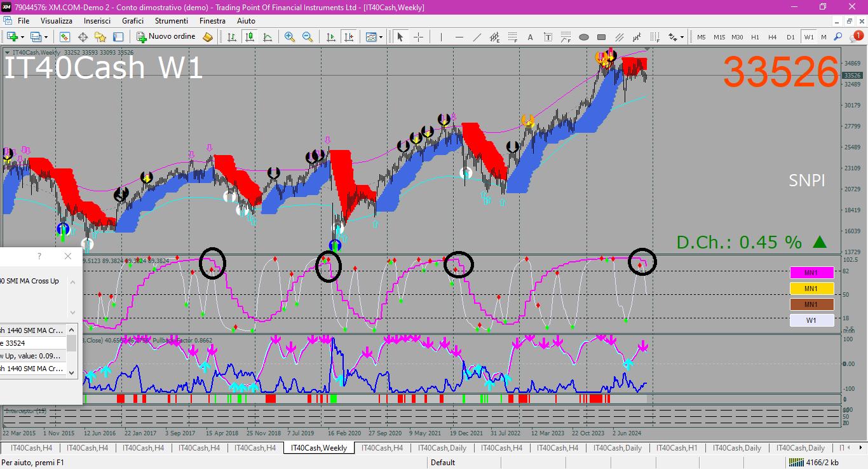
Task: Select the Fibonacci retracement tool
Action: coord(512,37)
